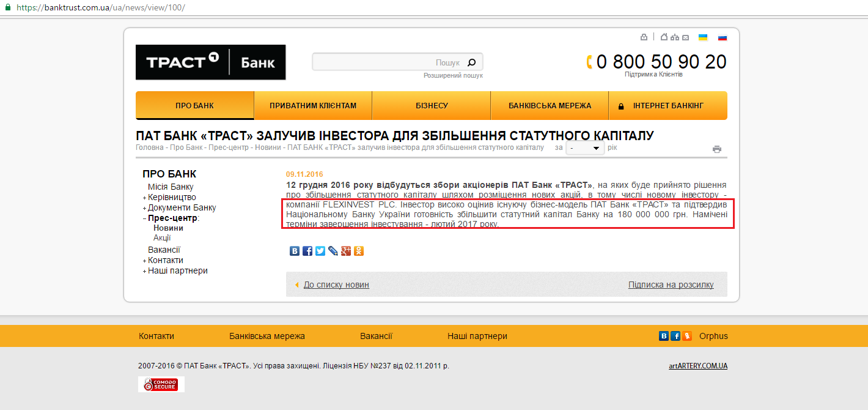Open the Facebook icon in the footer bar
This screenshot has width=868, height=410.
click(675, 336)
